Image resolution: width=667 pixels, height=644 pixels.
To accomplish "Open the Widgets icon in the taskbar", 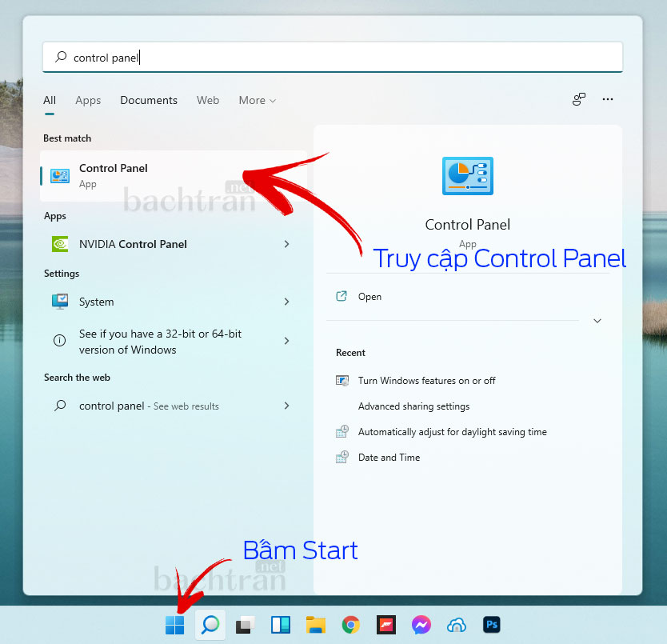I will click(281, 625).
